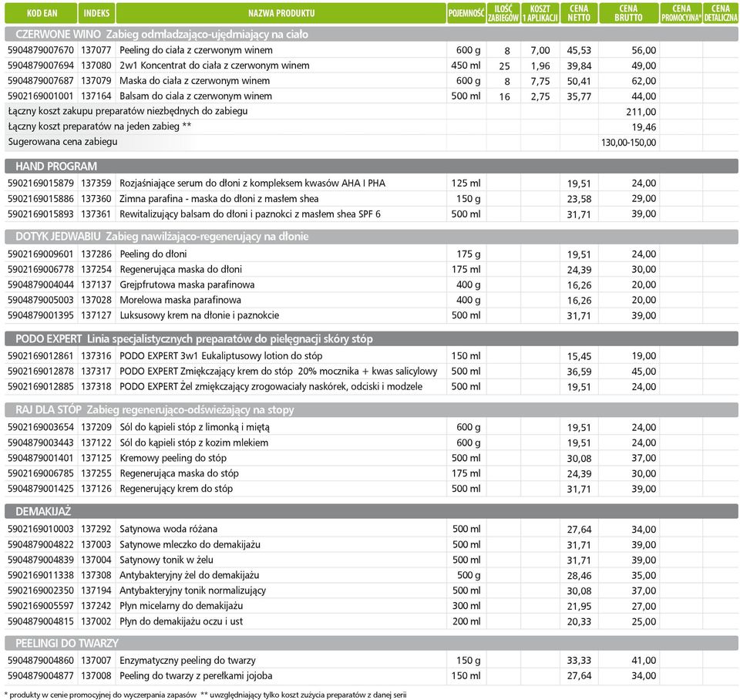Click index number 137079
This screenshot has width=740, height=700.
coord(96,81)
